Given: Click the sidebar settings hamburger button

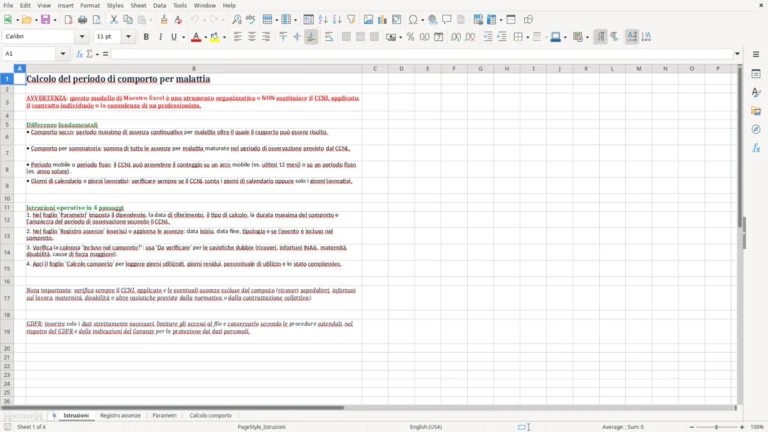Looking at the screenshot, I should (x=756, y=54).
